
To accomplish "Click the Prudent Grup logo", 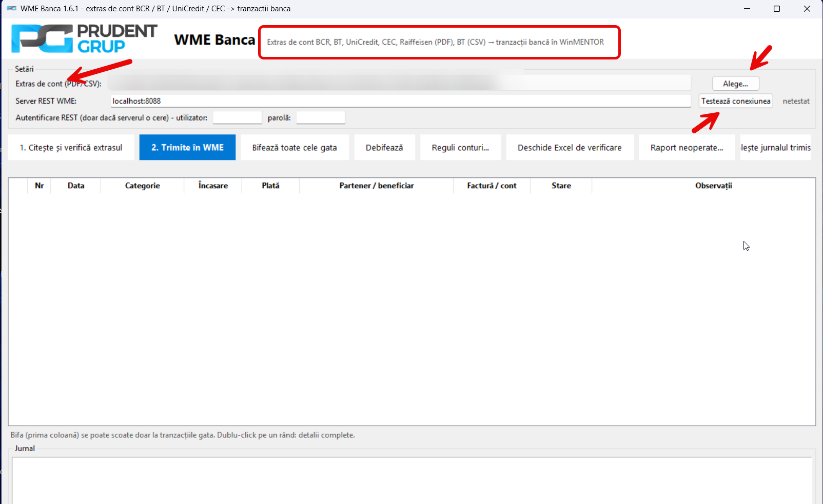I will pyautogui.click(x=84, y=38).
